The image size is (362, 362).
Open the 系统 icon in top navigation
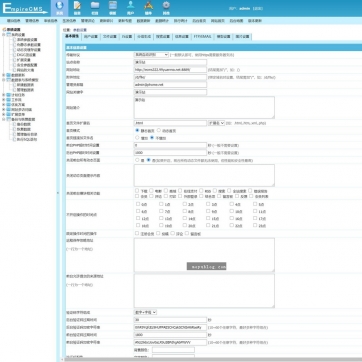[x=59, y=6]
